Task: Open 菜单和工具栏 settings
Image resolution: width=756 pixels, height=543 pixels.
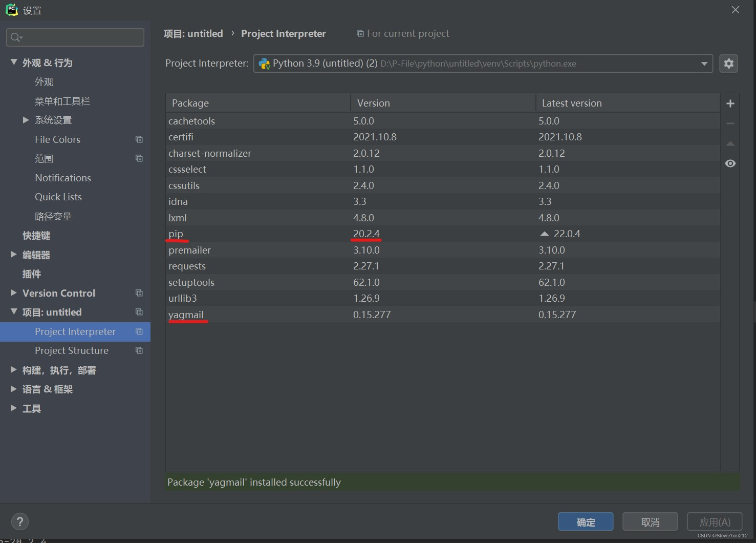Action: click(x=62, y=101)
